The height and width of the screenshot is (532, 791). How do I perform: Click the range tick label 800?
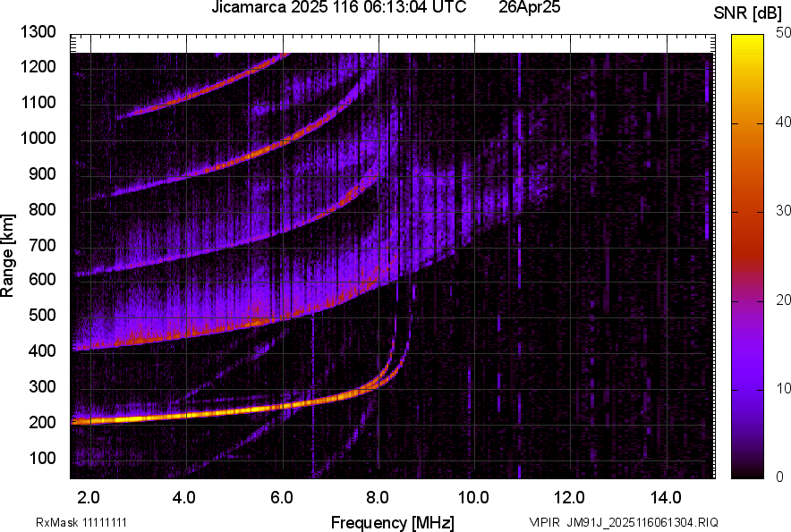click(42, 209)
